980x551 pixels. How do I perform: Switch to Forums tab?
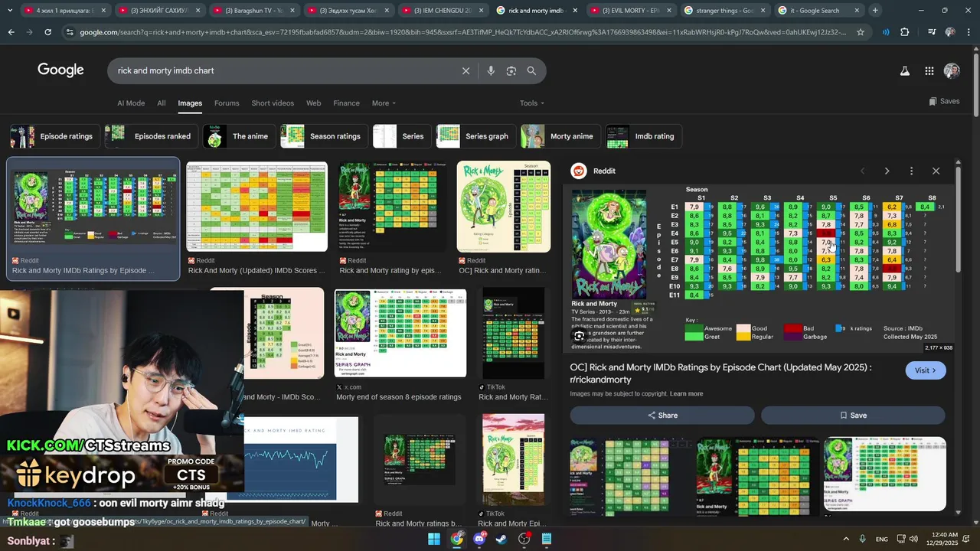pyautogui.click(x=227, y=103)
